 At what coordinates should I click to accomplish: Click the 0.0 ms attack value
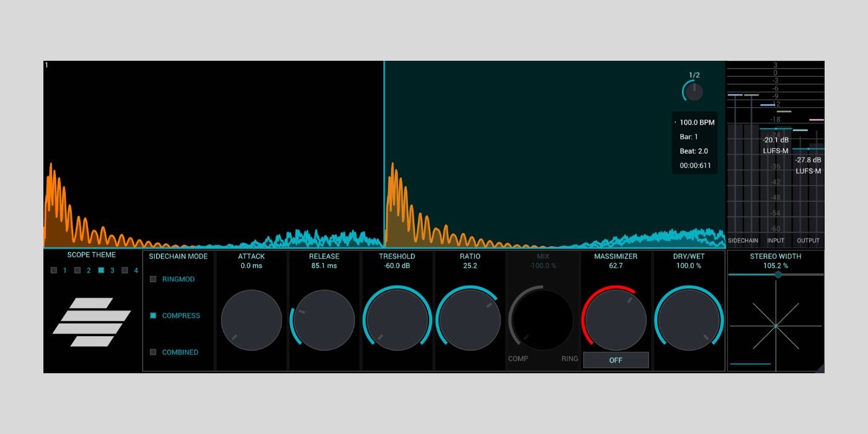pos(252,266)
